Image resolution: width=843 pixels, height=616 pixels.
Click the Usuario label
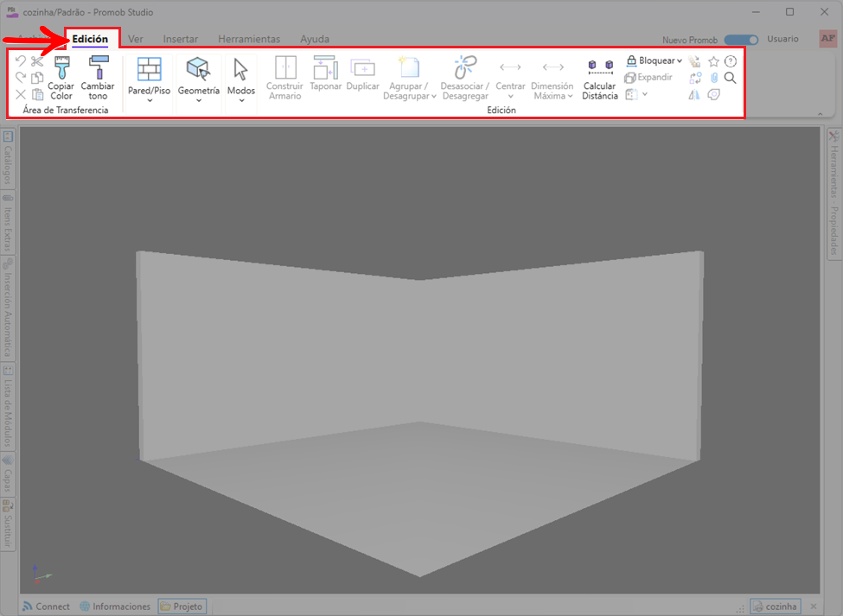[x=782, y=39]
